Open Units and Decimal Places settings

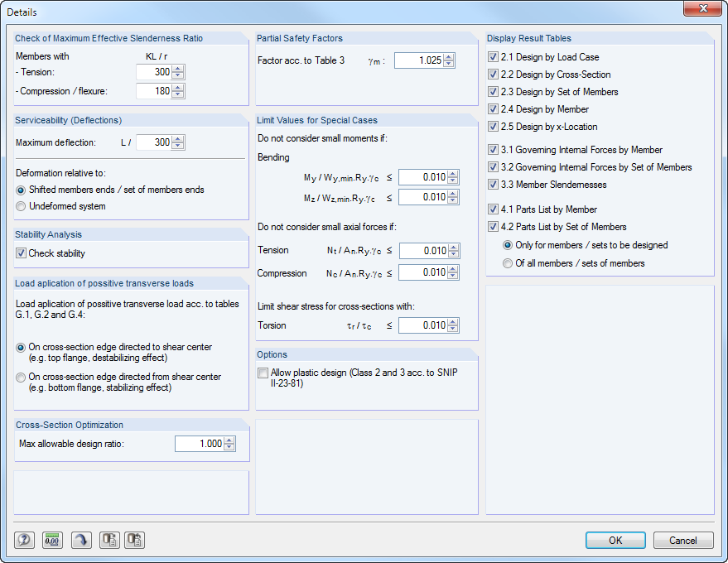point(52,540)
